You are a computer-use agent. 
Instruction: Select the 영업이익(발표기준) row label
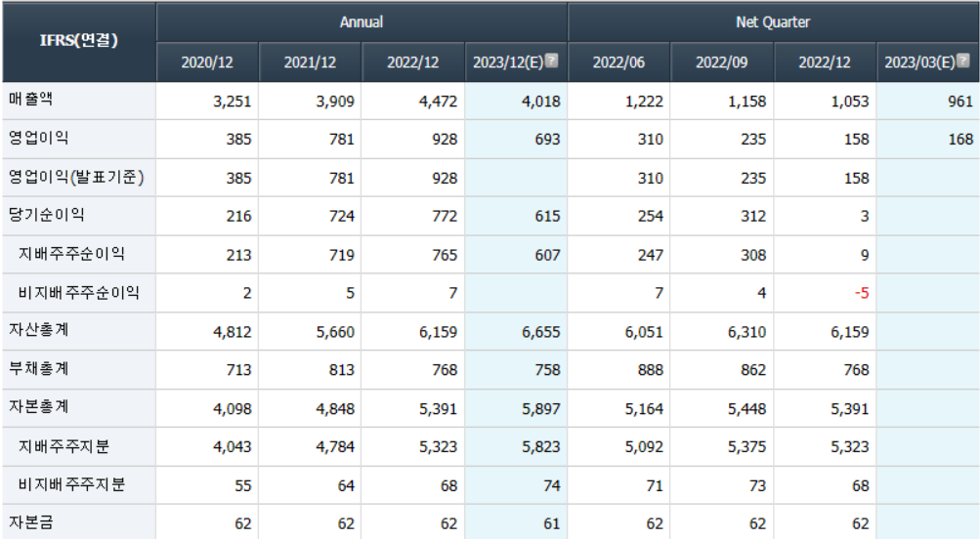point(76,178)
